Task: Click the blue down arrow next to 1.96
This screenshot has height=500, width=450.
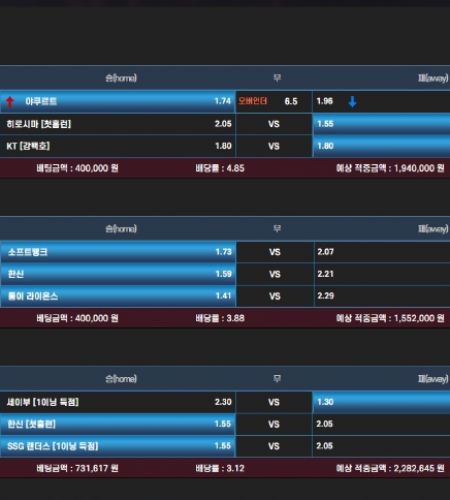Action: point(352,102)
